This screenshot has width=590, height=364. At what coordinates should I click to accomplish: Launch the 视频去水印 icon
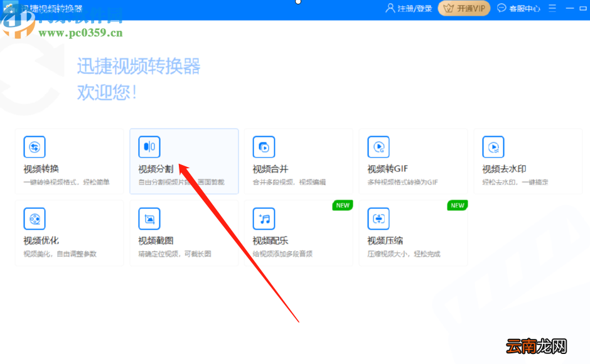[493, 147]
